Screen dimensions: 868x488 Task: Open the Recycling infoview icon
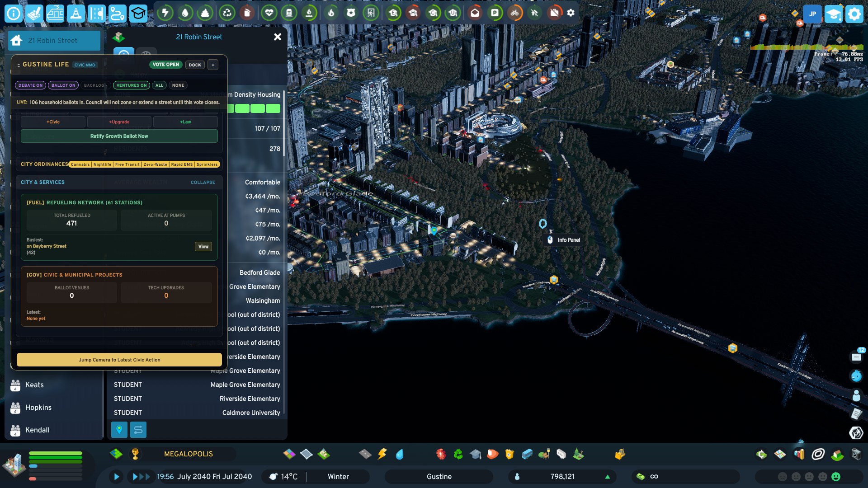point(227,13)
